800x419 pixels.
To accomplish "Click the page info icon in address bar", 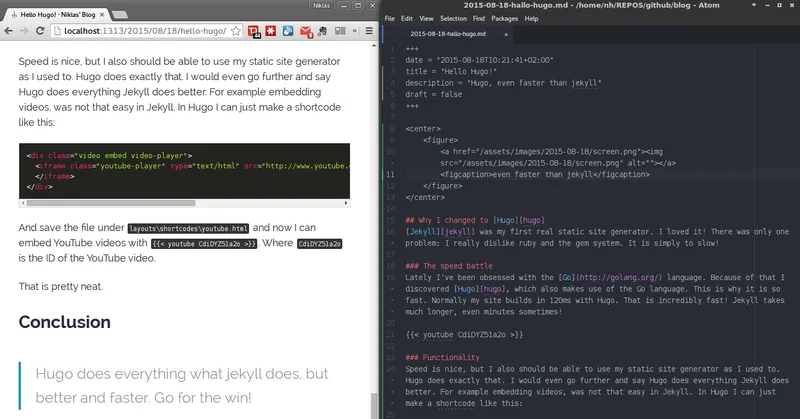I will [58, 31].
